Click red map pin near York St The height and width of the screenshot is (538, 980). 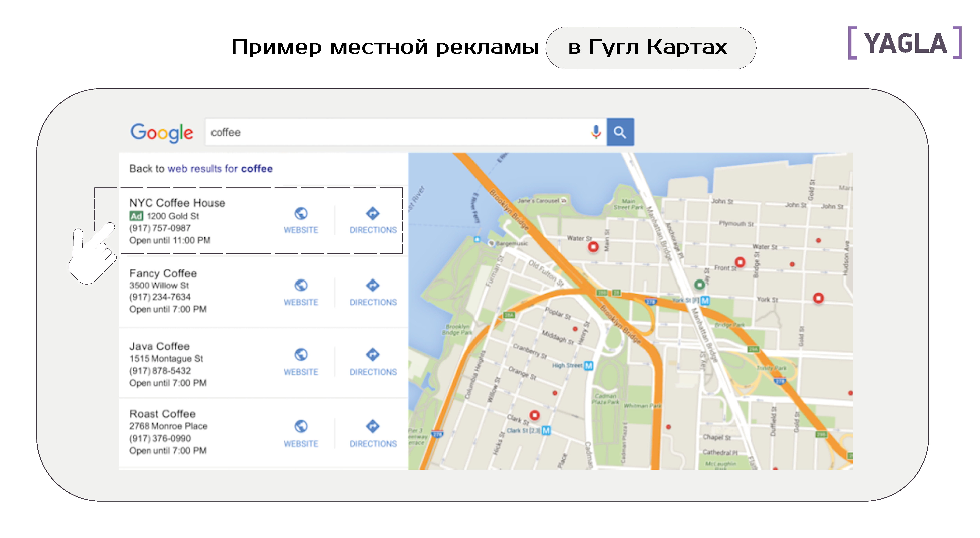click(x=819, y=298)
